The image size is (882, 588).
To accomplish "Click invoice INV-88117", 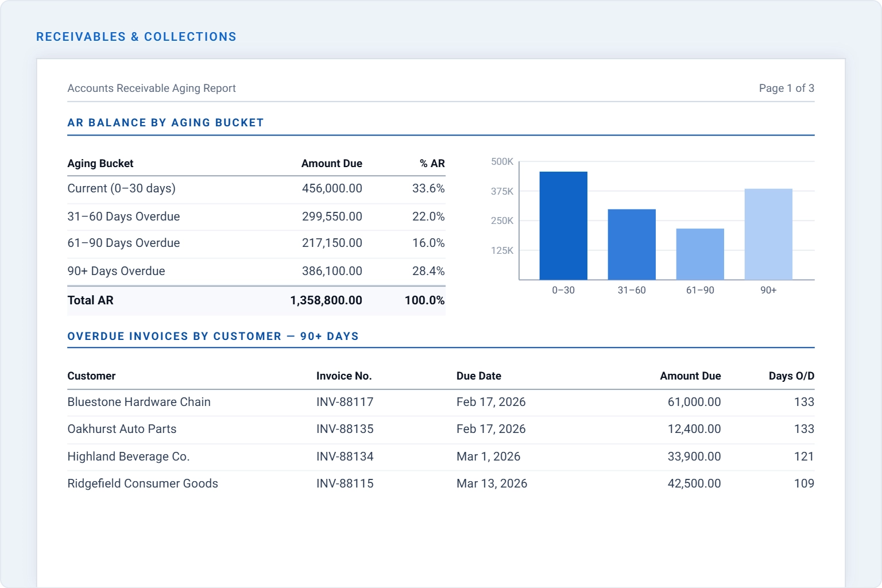I will [345, 402].
